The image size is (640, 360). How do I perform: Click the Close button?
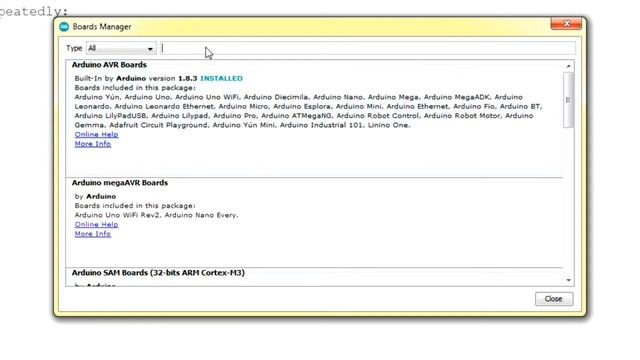point(554,299)
